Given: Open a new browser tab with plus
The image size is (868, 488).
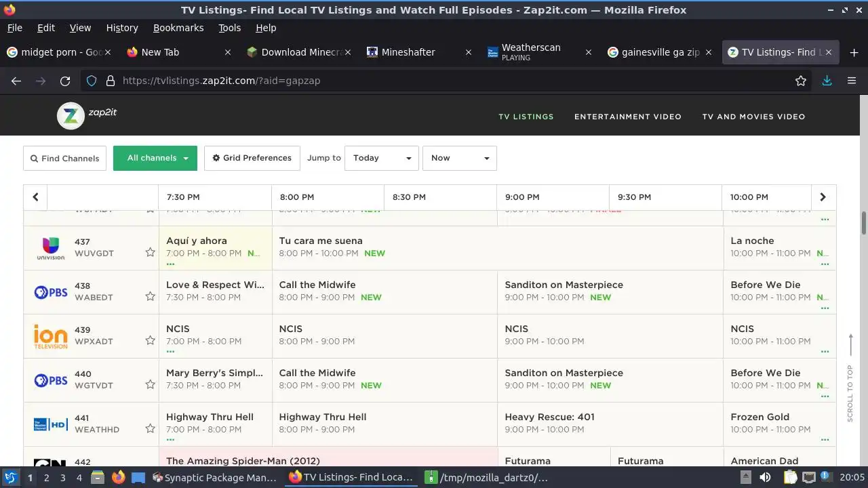Looking at the screenshot, I should [x=854, y=52].
